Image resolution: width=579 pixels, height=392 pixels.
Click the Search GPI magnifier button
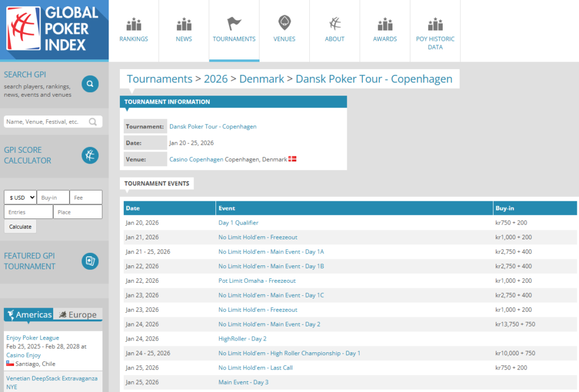coord(90,84)
